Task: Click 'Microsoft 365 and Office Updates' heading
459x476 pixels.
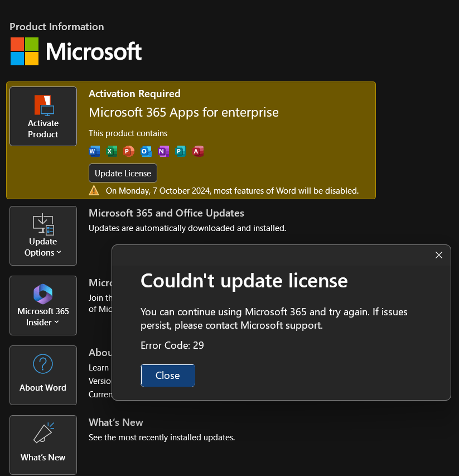Action: coord(166,213)
